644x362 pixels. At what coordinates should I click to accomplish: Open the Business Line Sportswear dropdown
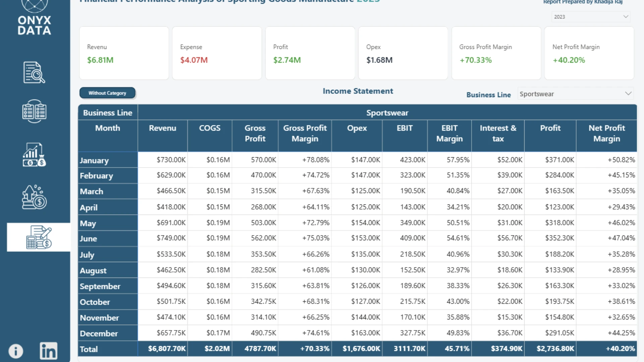(576, 94)
